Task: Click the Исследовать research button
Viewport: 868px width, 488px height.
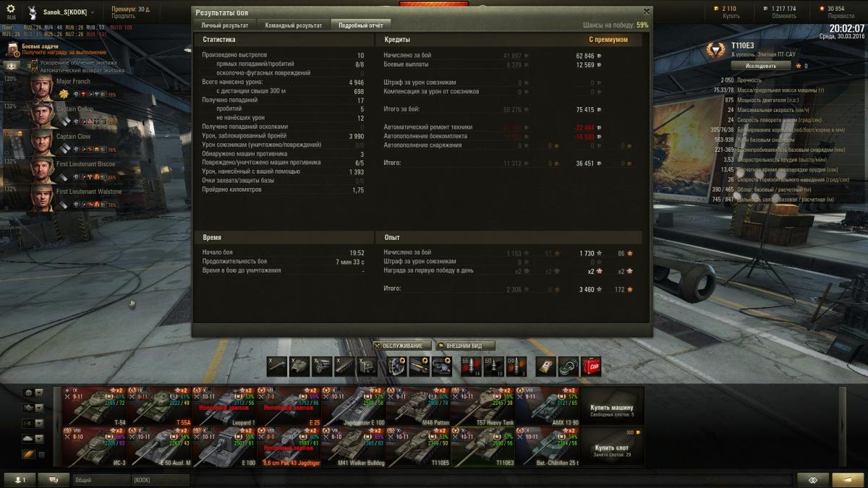Action: (x=760, y=65)
